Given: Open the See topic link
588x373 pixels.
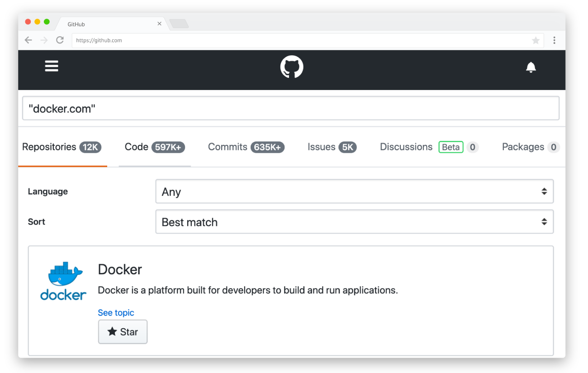Looking at the screenshot, I should 116,312.
